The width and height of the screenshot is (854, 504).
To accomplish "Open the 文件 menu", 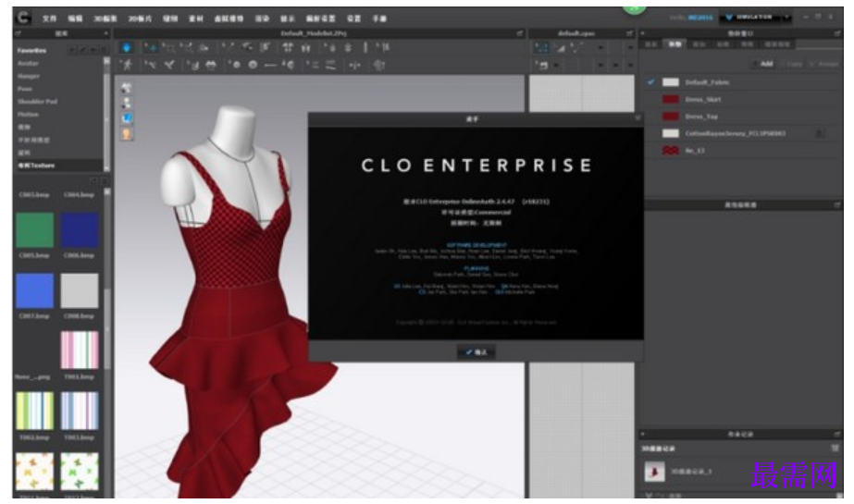I will pyautogui.click(x=50, y=18).
